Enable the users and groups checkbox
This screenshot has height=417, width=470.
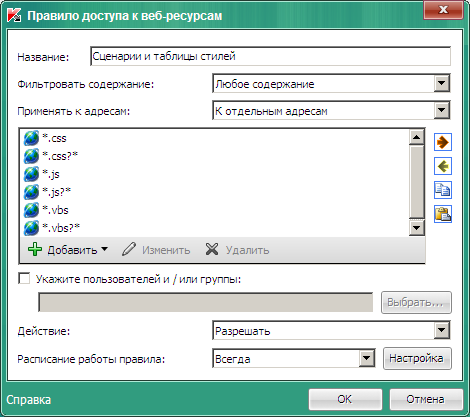(24, 278)
